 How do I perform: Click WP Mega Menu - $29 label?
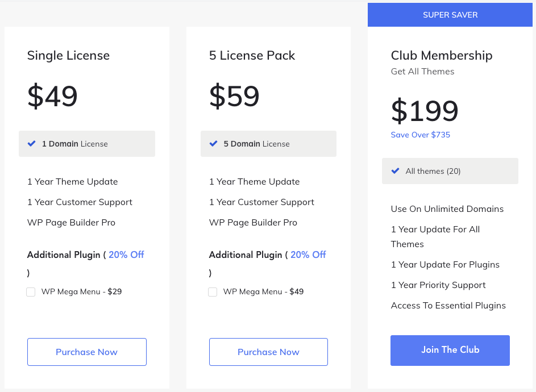[x=81, y=291]
